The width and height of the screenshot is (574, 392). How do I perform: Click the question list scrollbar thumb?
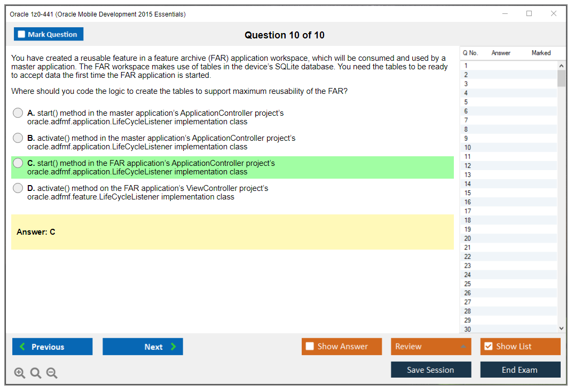pos(561,78)
